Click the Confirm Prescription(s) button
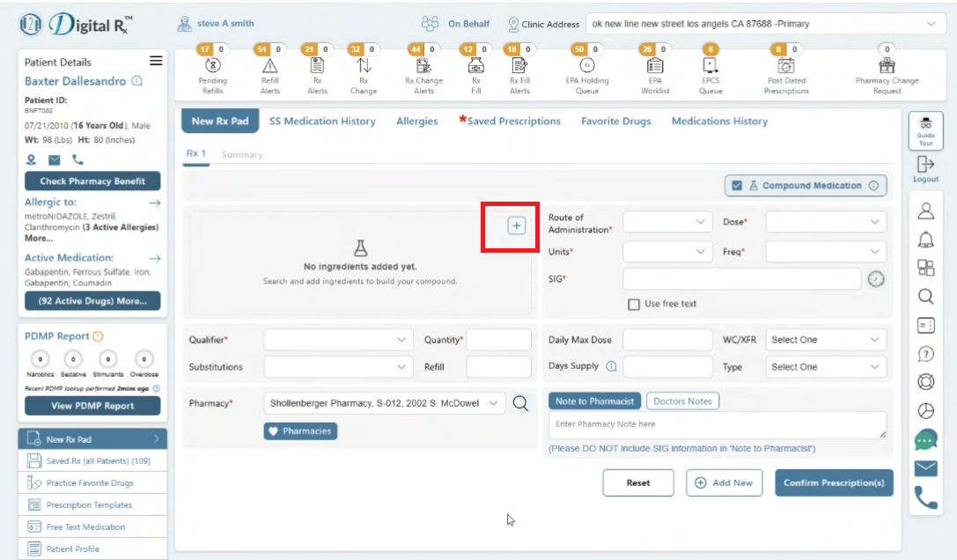Screen dimensions: 957x560 (x=834, y=483)
